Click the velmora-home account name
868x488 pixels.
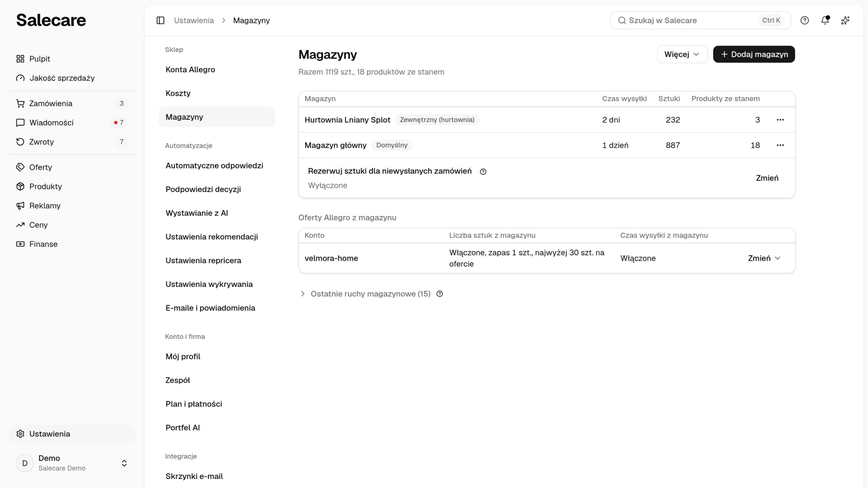(x=331, y=258)
